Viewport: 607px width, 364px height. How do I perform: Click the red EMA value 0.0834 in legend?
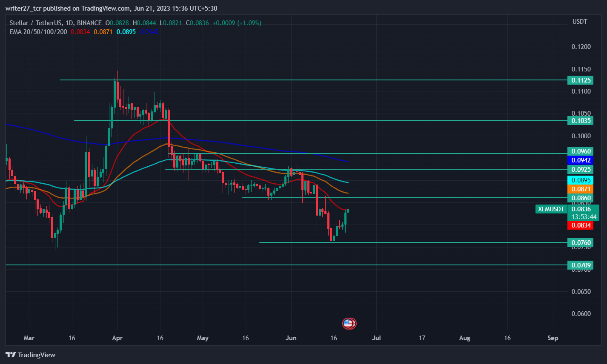tap(80, 31)
